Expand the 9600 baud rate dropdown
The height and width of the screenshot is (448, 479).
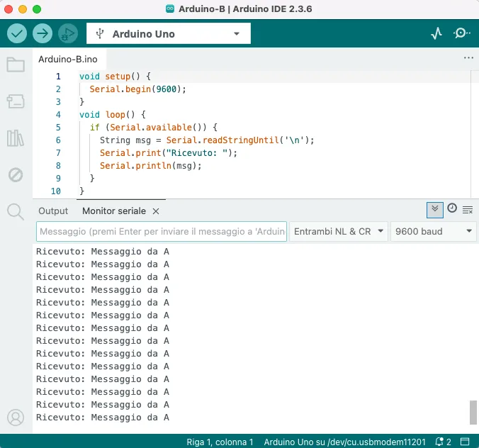point(434,231)
